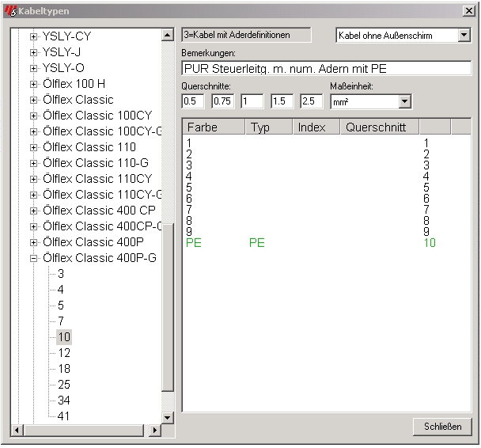481x448 pixels.
Task: Select cable type YSLY-O
Action: pyautogui.click(x=63, y=68)
